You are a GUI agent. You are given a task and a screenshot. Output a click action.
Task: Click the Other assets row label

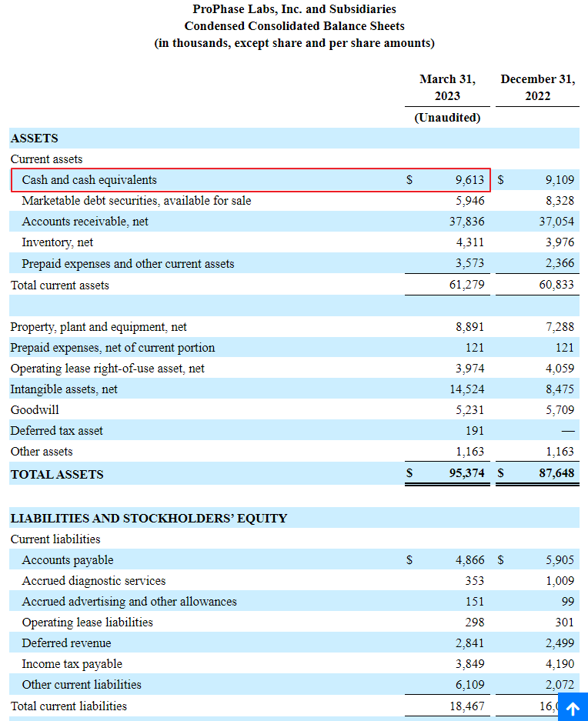click(x=42, y=452)
